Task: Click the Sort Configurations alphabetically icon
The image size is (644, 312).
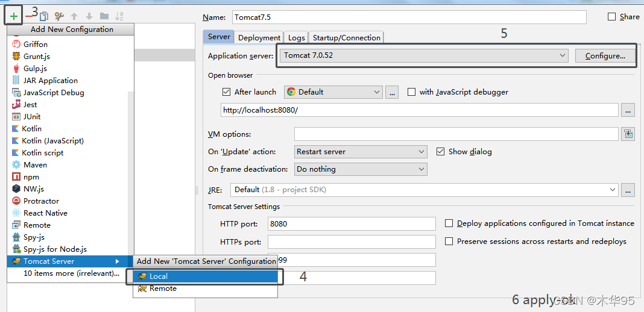Action: (119, 16)
